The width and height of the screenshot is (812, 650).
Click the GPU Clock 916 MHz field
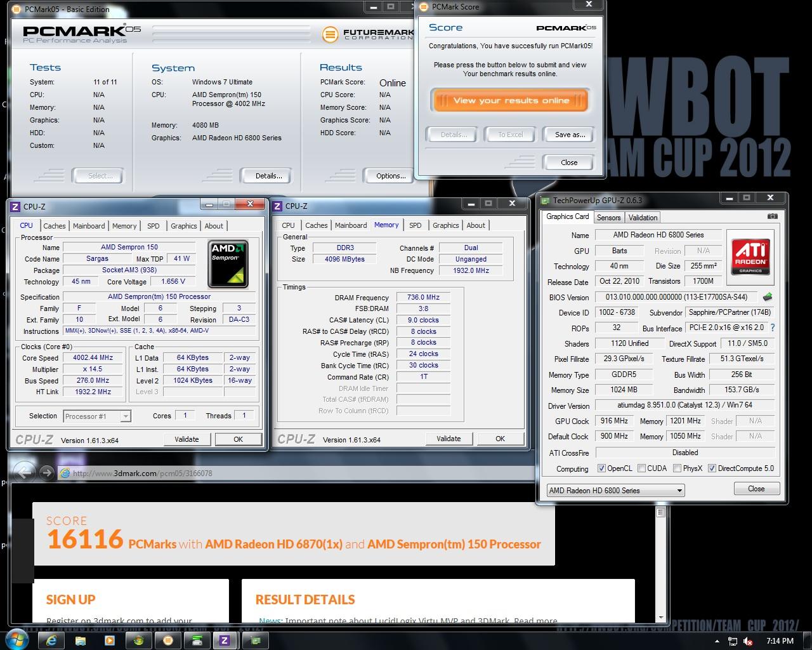pyautogui.click(x=614, y=421)
